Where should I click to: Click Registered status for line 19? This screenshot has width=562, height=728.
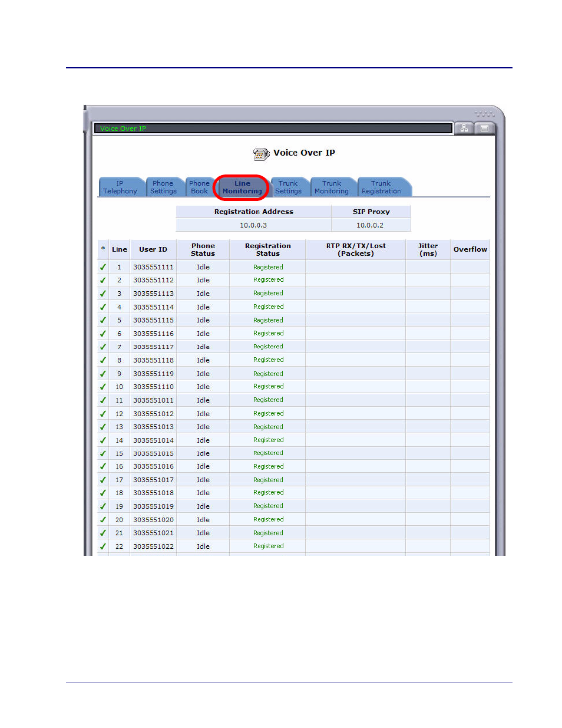(x=269, y=506)
